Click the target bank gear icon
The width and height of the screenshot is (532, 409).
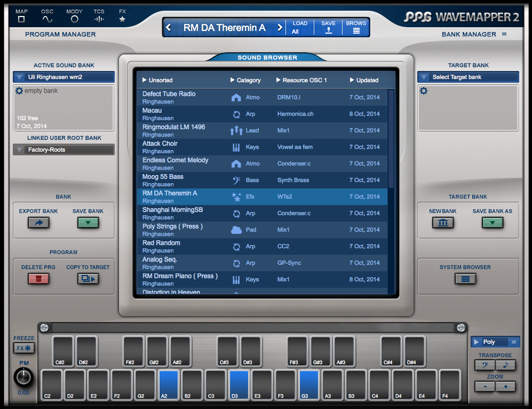click(x=424, y=91)
